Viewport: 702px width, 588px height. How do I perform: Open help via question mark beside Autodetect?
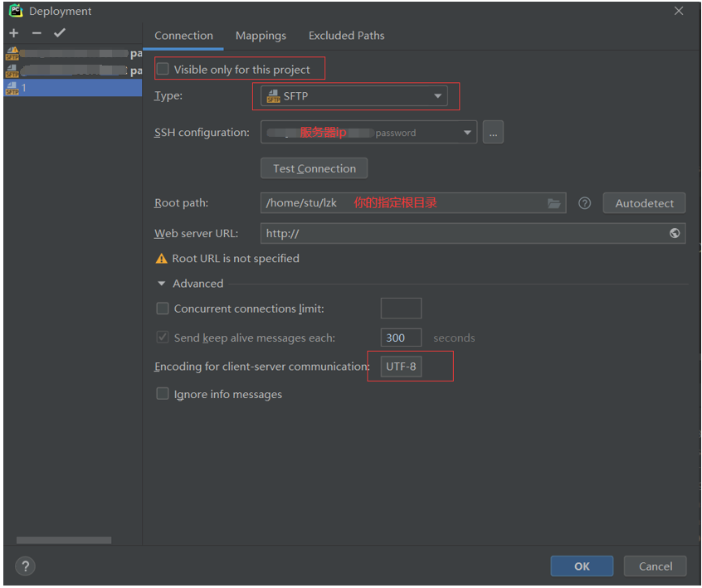pos(585,202)
